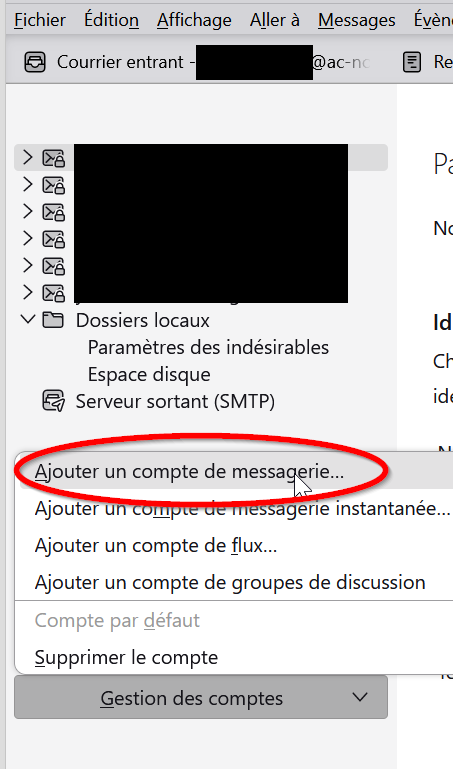Open the Affichage menu
This screenshot has width=453, height=769.
194,20
